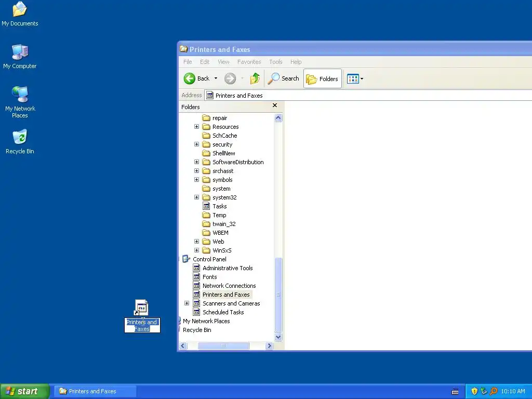Viewport: 532px width, 399px height.
Task: Expand the system32 folder
Action: click(x=196, y=197)
